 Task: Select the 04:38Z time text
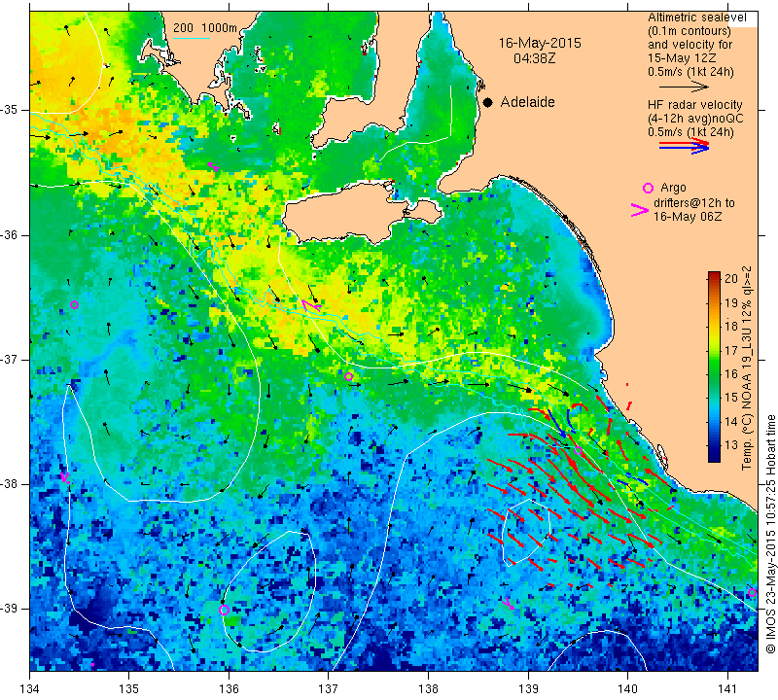534,58
